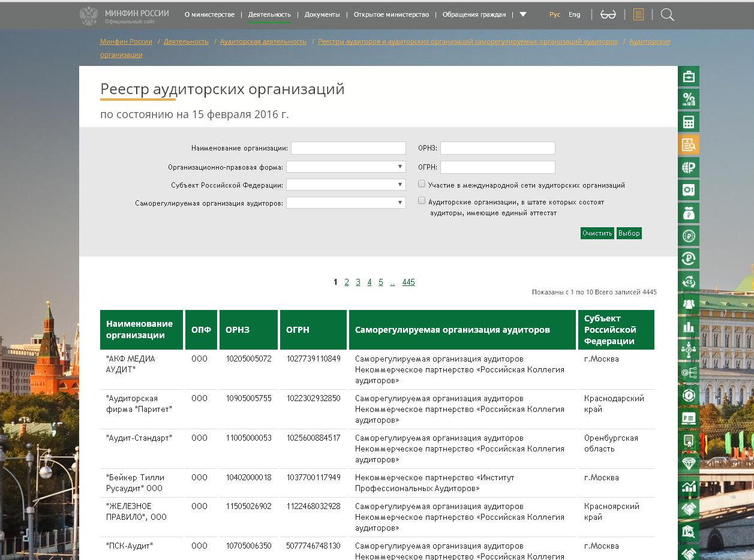Select the money bag icon in sidebar
The image size is (754, 560).
689,213
